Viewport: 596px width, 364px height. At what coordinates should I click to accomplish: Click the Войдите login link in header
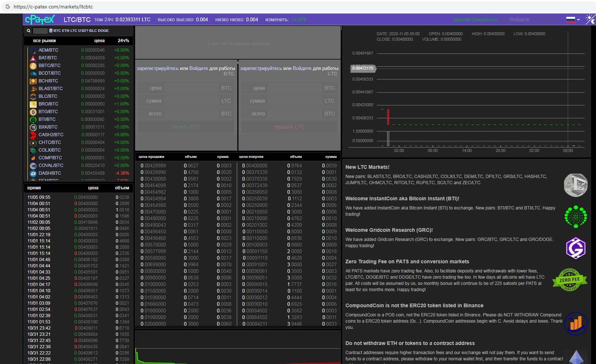pyautogui.click(x=519, y=19)
